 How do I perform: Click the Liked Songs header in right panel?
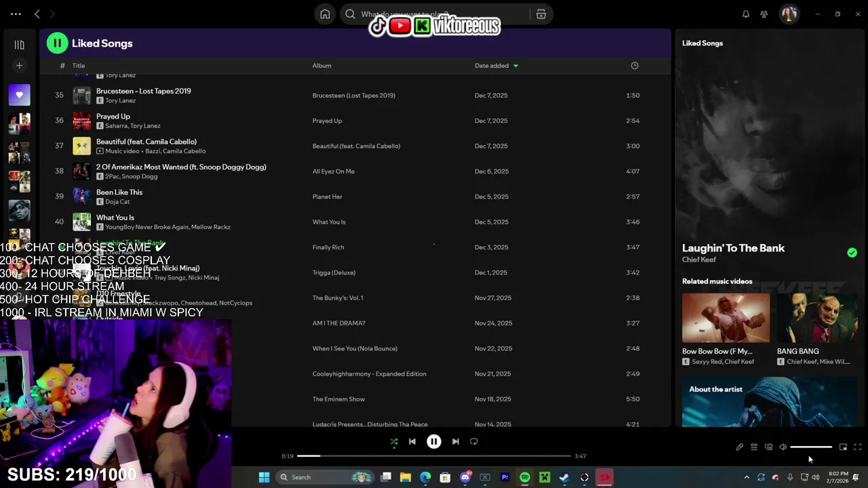703,43
